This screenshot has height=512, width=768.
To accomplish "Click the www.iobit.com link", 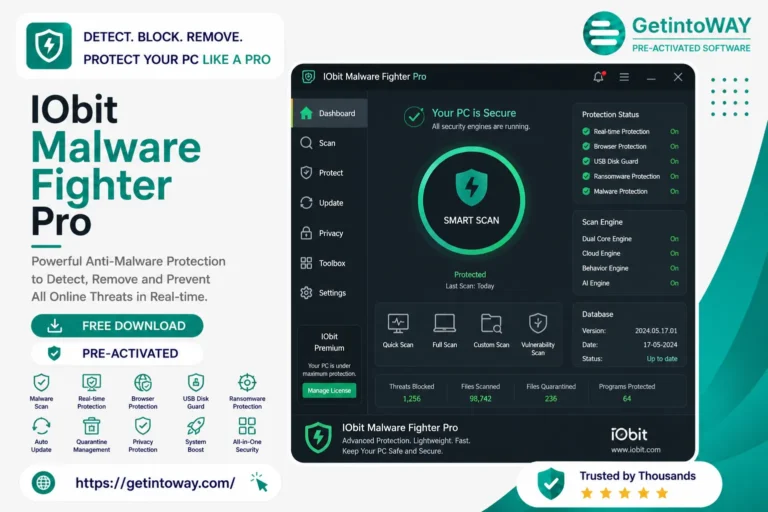I will [x=635, y=450].
